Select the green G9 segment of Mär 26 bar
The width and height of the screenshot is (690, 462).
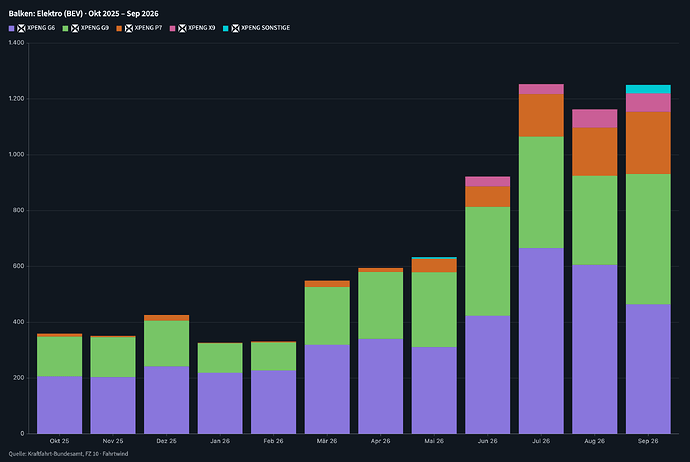tap(327, 316)
